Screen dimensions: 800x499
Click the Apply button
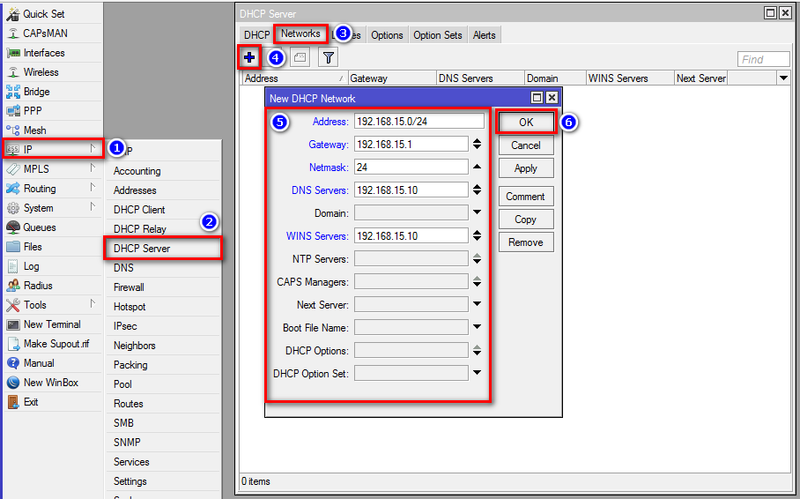[525, 169]
